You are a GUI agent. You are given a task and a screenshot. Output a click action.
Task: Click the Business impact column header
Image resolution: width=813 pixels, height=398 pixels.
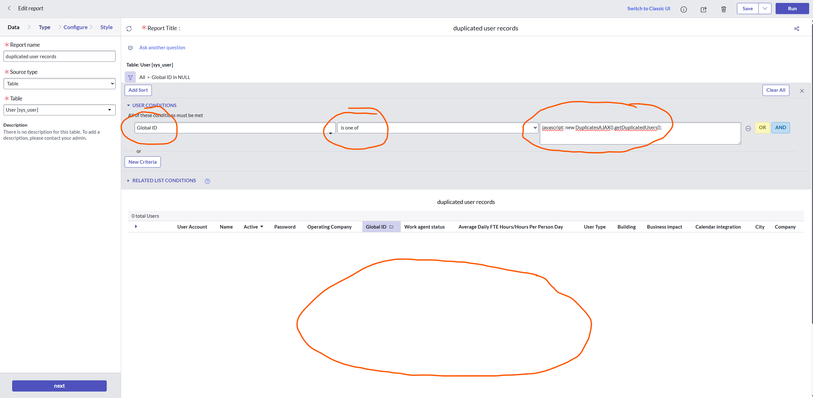[665, 227]
